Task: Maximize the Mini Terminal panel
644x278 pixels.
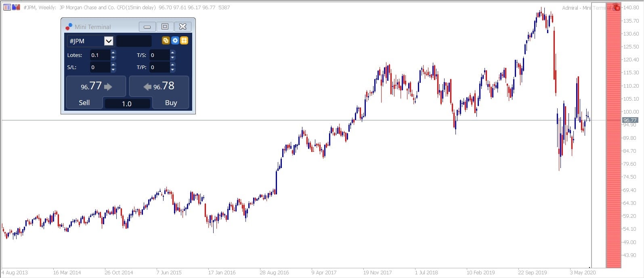Action: pyautogui.click(x=165, y=27)
